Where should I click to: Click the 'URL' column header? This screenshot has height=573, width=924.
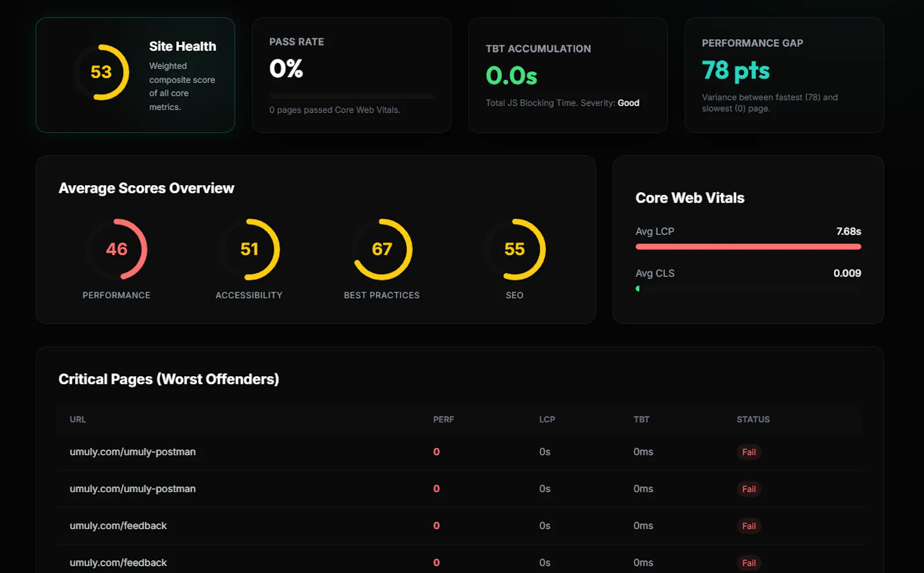coord(78,420)
